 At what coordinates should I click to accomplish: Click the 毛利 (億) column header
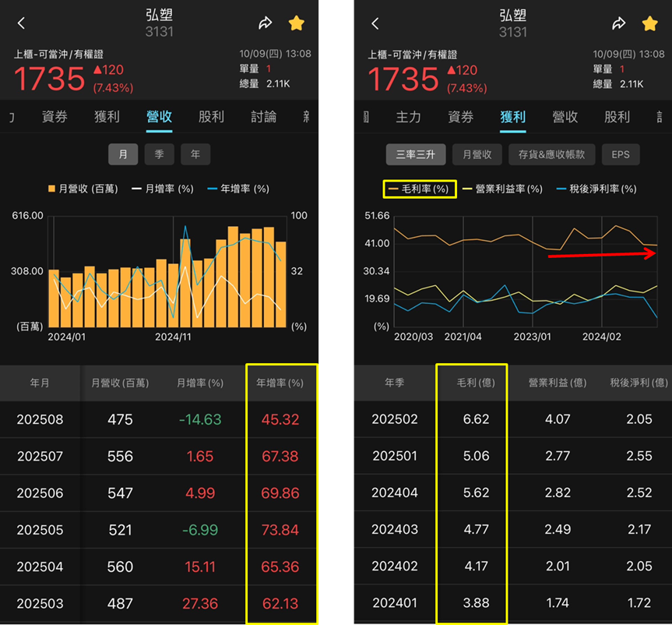[x=471, y=383]
